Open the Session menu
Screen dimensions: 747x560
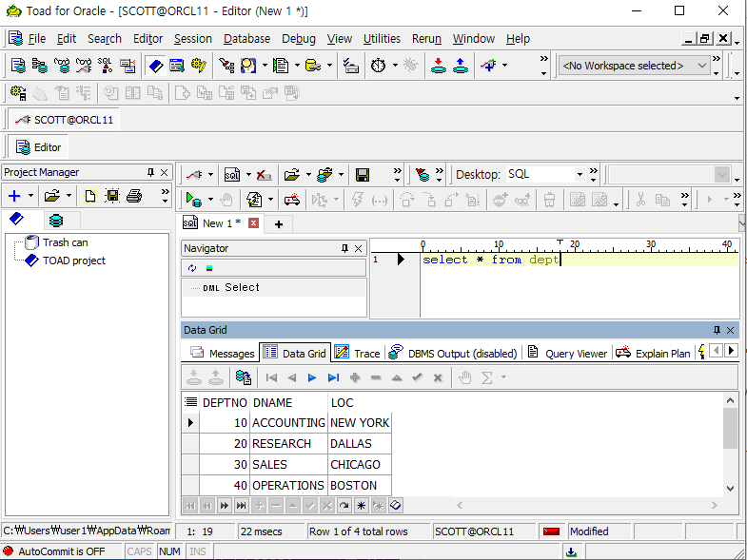tap(193, 39)
